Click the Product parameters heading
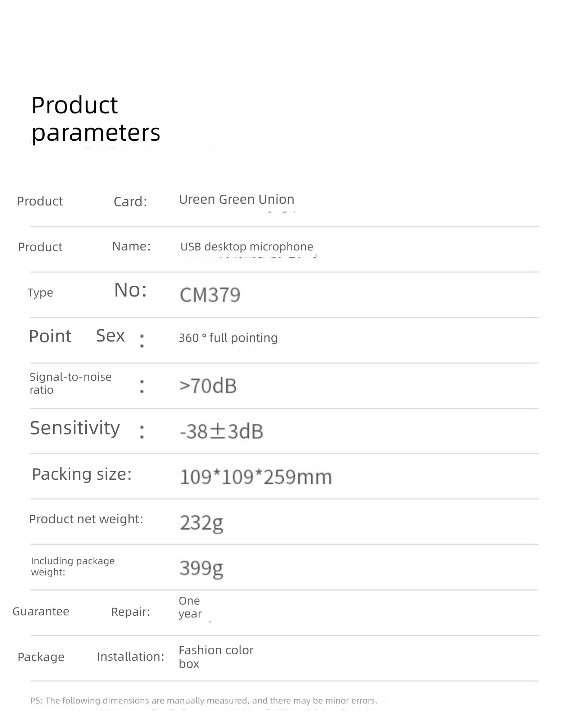Screen dimensions: 569x728 tap(96, 119)
